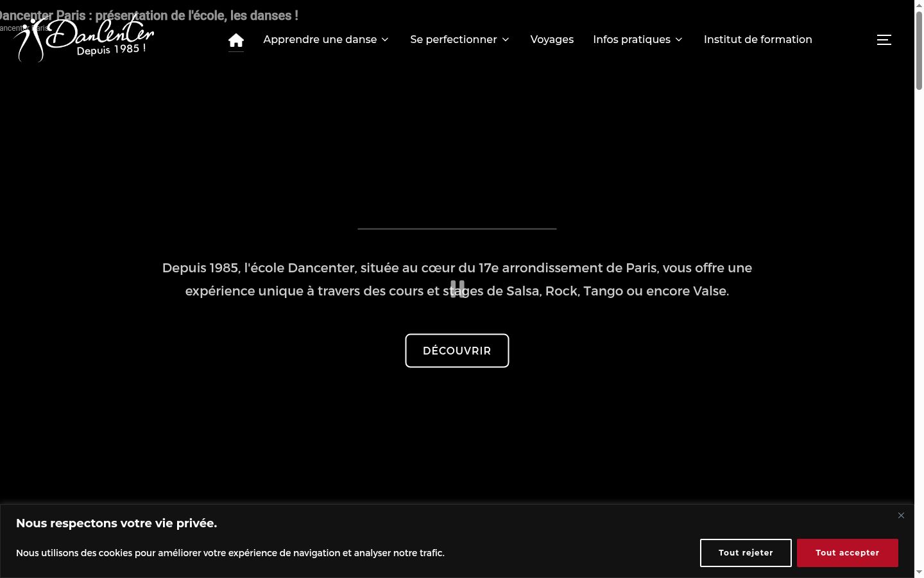Accept all cookies with Tout accepter
The image size is (924, 578).
(x=848, y=553)
